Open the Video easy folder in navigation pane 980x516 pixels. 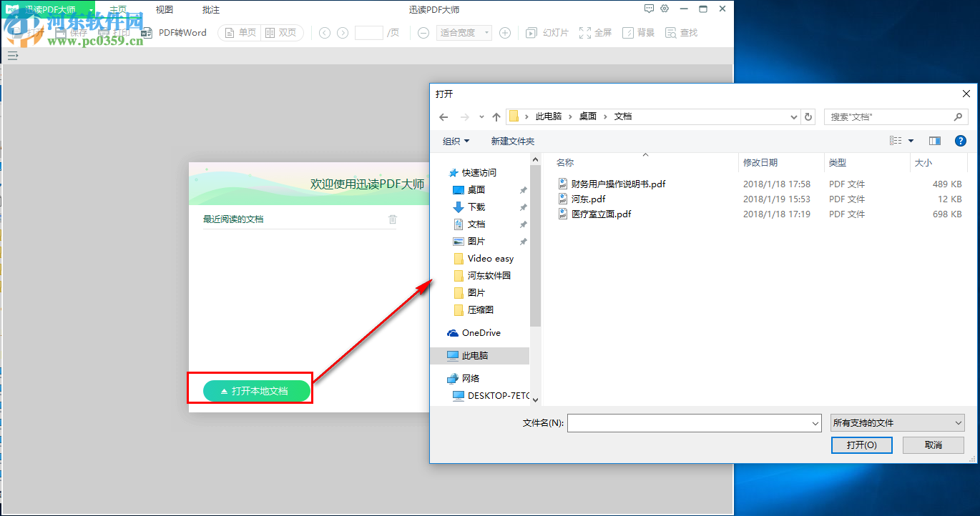click(x=491, y=259)
